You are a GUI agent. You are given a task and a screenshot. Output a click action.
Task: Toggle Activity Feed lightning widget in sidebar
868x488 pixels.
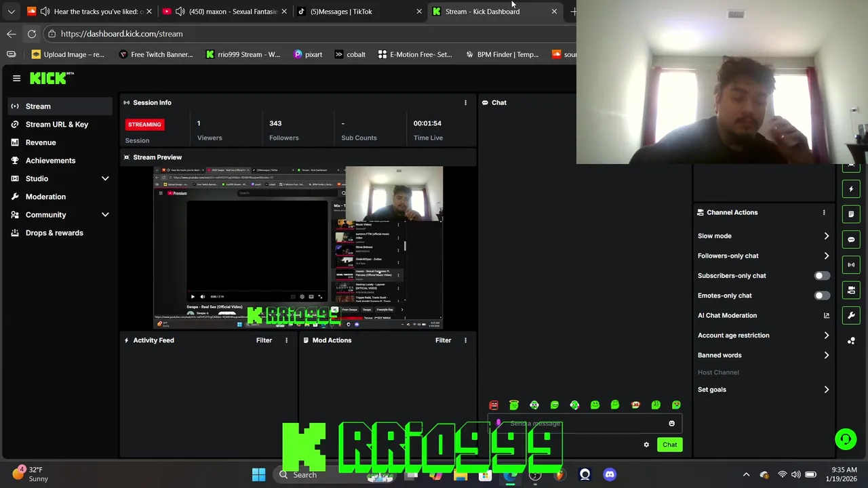coord(851,189)
